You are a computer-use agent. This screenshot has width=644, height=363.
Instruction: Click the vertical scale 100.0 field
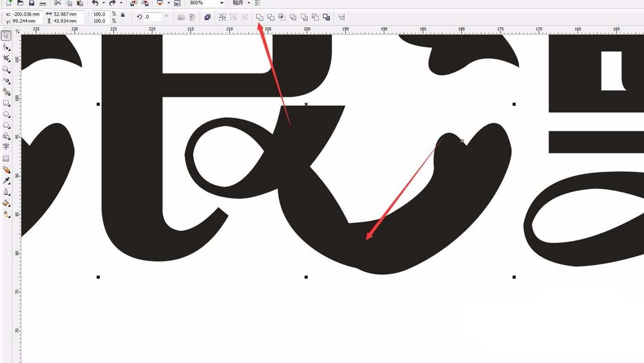click(x=100, y=21)
